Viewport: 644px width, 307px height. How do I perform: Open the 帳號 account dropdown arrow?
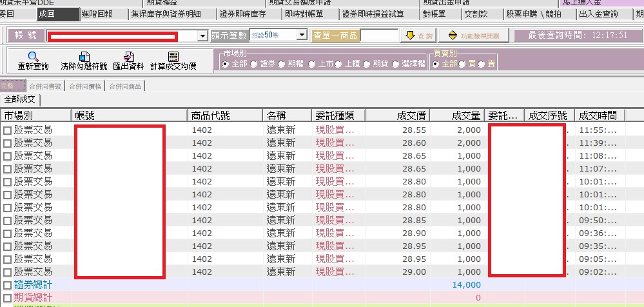[x=203, y=36]
